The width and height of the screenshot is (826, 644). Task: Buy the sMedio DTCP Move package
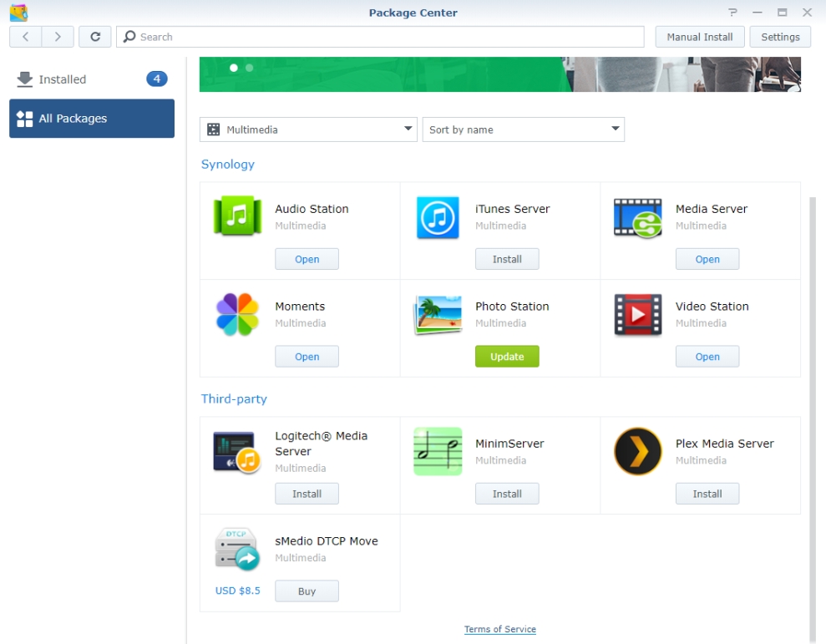pos(307,591)
